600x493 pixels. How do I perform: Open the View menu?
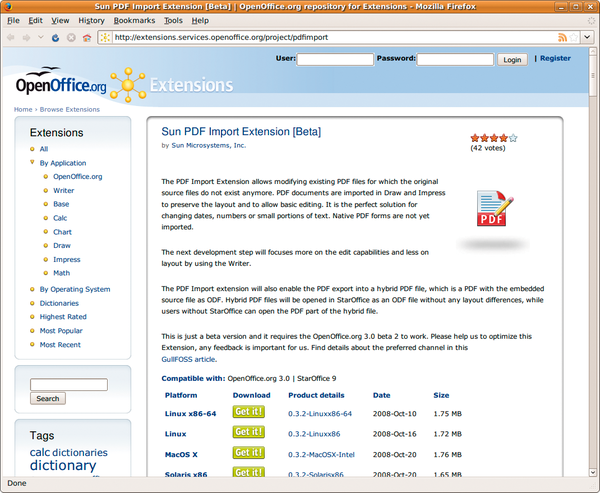60,21
